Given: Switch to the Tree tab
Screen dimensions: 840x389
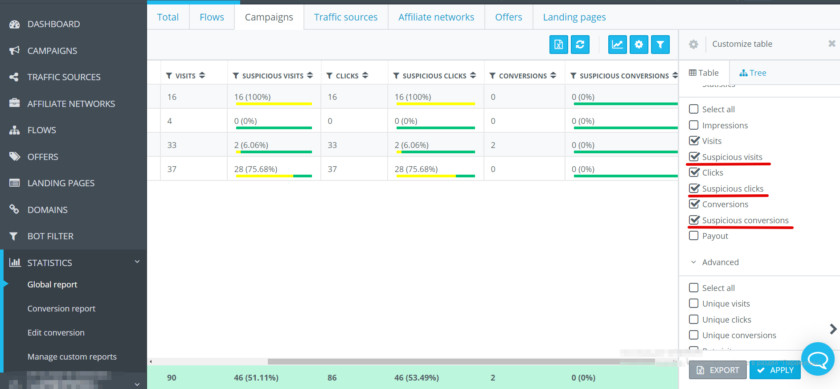Looking at the screenshot, I should click(x=752, y=73).
